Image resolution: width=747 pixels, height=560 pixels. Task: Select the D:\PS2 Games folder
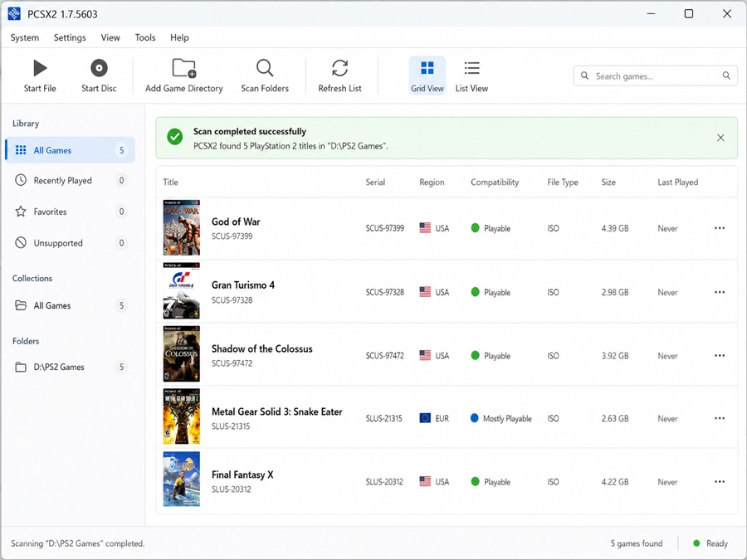click(x=70, y=368)
